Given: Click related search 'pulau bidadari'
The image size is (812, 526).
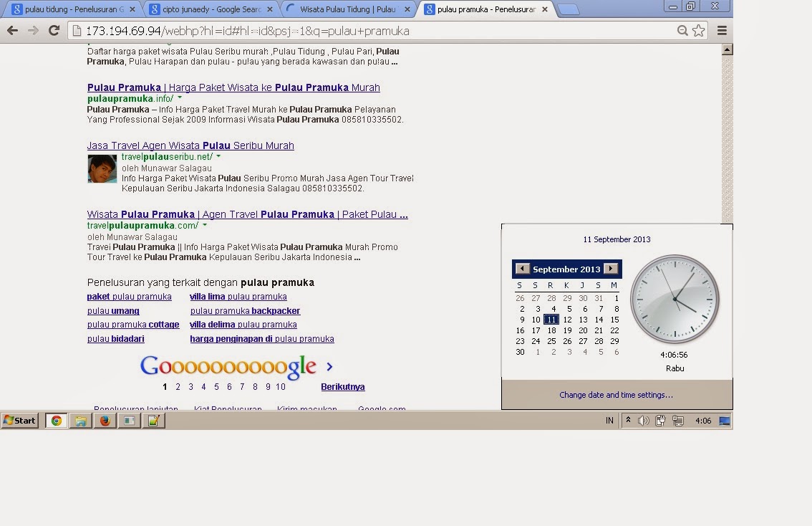Looking at the screenshot, I should click(x=115, y=339).
